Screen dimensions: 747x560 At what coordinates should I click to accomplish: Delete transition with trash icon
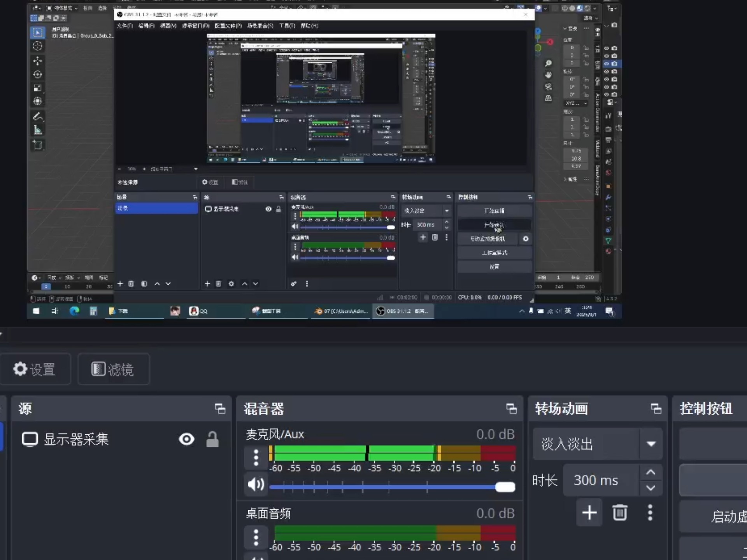click(619, 513)
